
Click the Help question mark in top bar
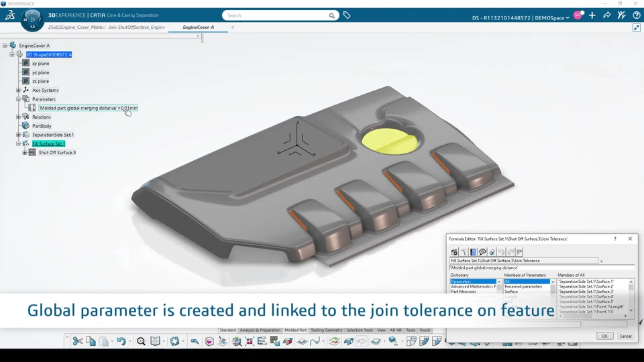[x=636, y=15]
